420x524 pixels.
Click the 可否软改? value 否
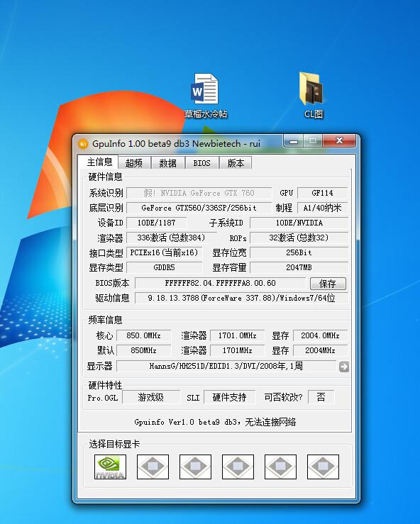(x=321, y=397)
